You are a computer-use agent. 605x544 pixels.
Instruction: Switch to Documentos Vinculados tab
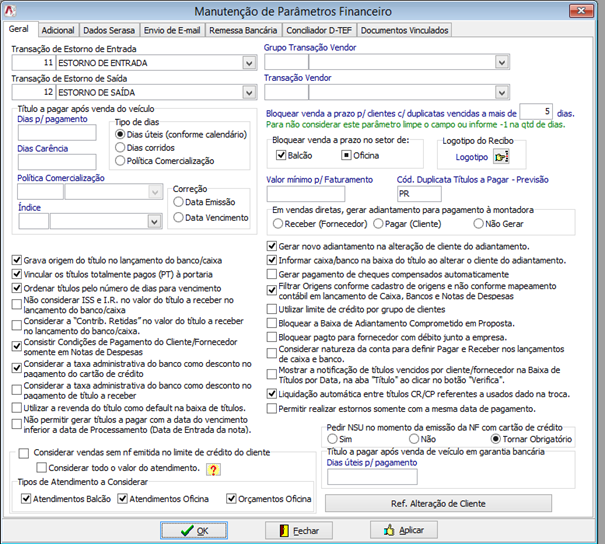tap(404, 30)
